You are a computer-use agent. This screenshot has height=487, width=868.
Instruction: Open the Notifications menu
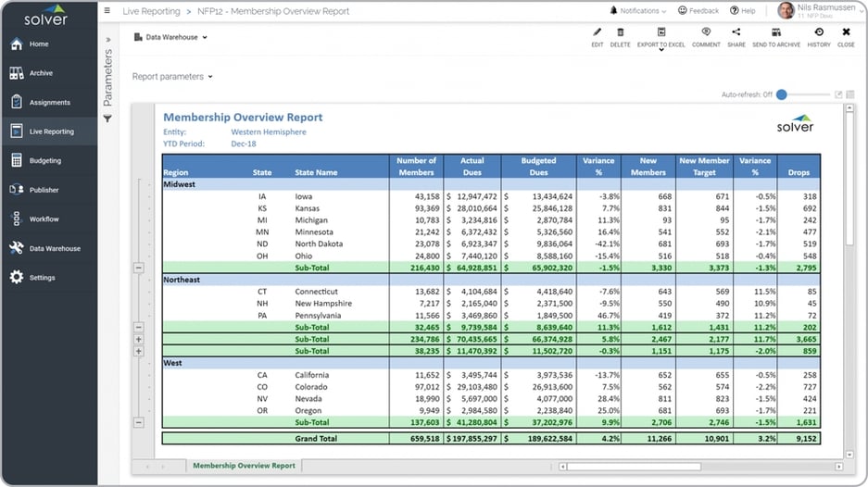(638, 11)
